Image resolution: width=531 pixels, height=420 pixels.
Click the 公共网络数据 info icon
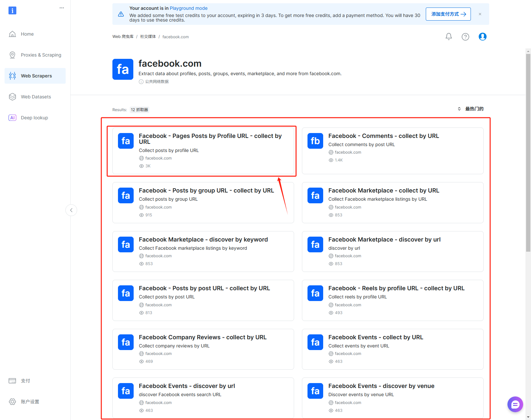point(141,82)
